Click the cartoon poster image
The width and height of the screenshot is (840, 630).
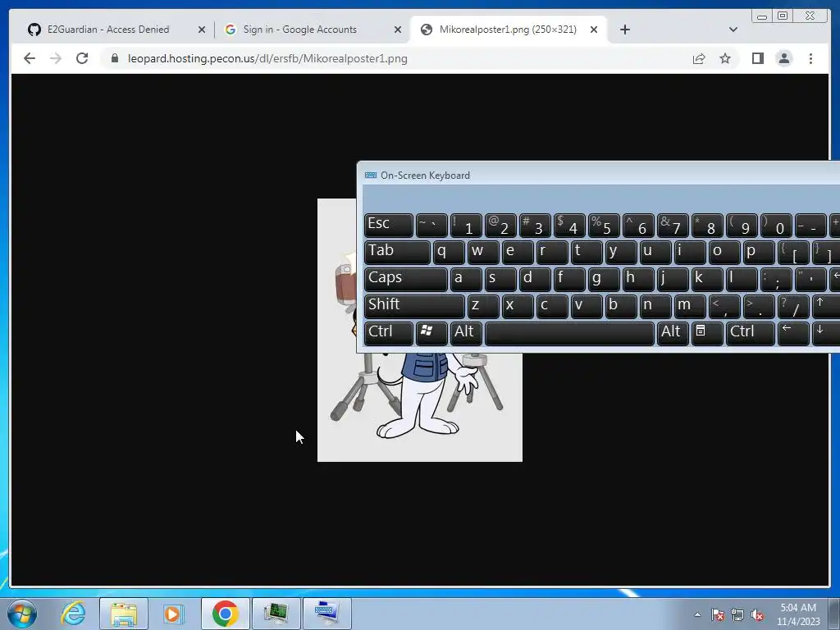tap(419, 407)
